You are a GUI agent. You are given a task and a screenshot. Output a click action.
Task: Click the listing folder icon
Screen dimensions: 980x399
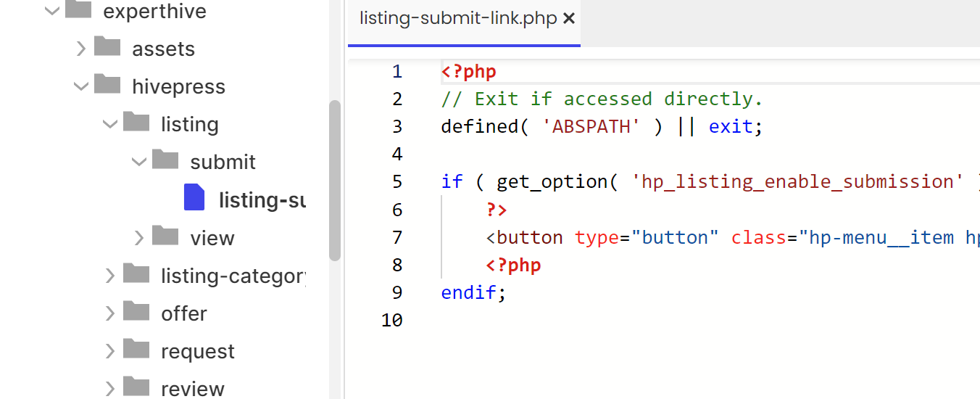pos(136,123)
